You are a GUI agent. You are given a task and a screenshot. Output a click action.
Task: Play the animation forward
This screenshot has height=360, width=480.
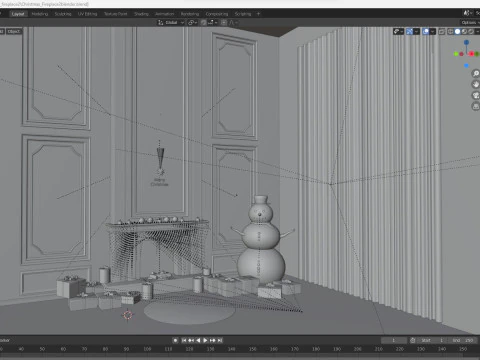(x=205, y=340)
